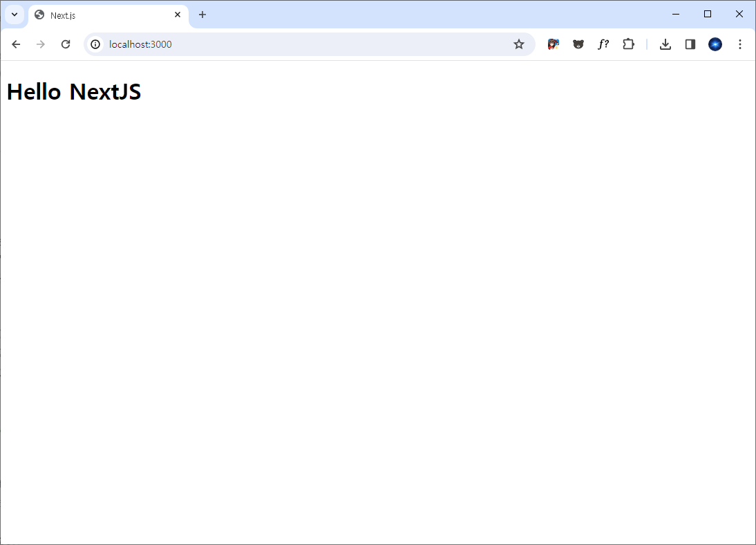Toggle the browser side panel
756x545 pixels.
690,44
